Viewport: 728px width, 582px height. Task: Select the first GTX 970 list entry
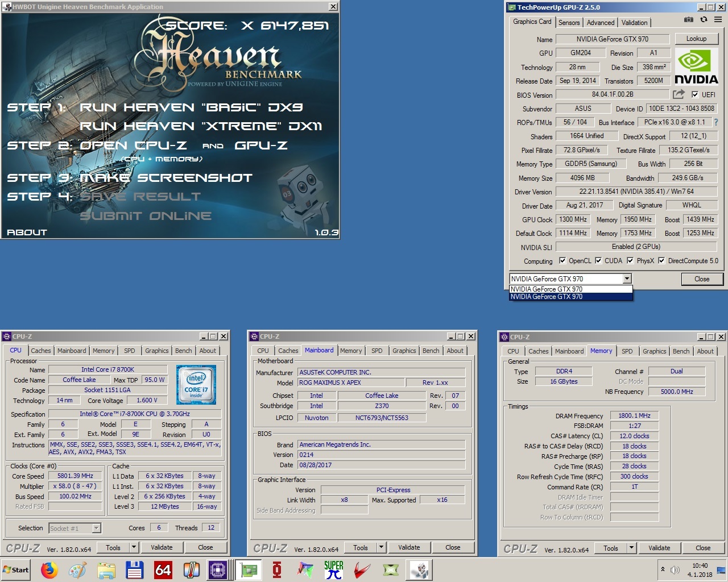(571, 289)
